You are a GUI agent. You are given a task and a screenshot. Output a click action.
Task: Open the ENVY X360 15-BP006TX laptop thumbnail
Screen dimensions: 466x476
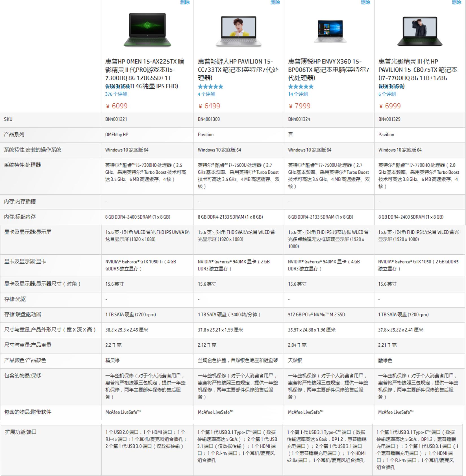pyautogui.click(x=330, y=31)
